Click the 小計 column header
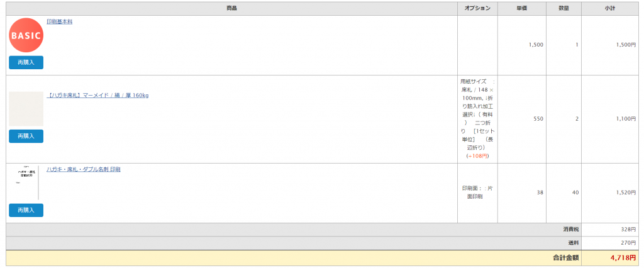The width and height of the screenshot is (644, 268). [610, 9]
